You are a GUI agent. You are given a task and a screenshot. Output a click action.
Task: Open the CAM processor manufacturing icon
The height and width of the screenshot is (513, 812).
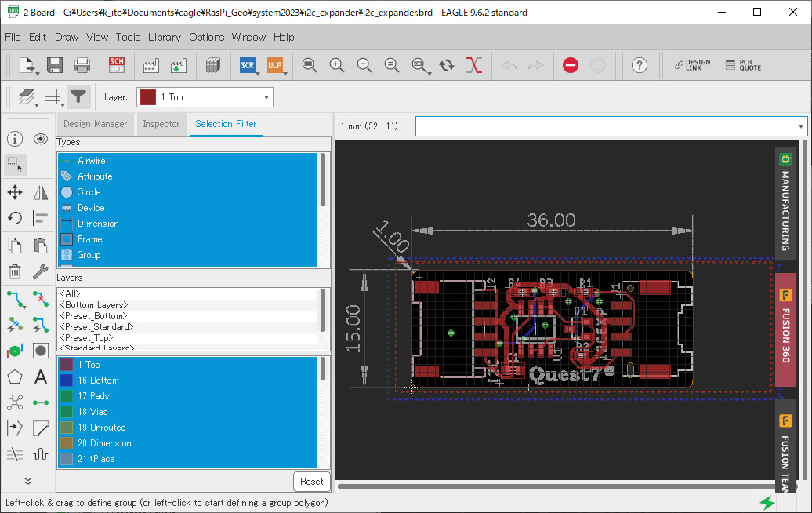(x=150, y=65)
